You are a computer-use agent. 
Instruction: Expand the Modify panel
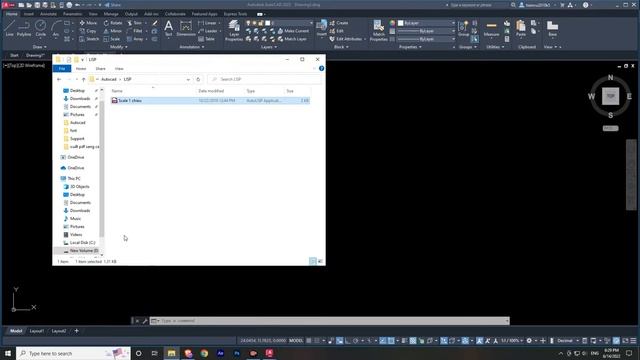[118, 47]
